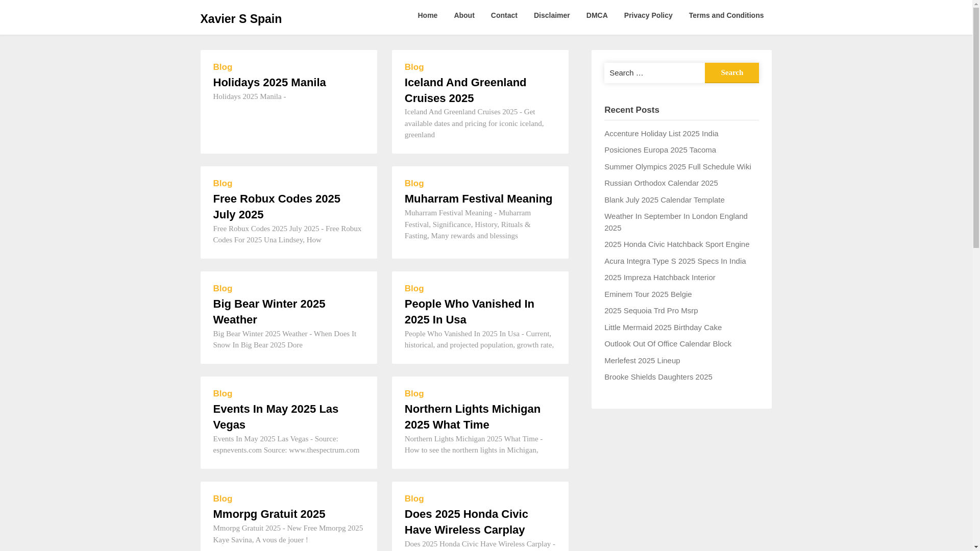
Task: Go to the Home menu item
Action: coord(427,15)
